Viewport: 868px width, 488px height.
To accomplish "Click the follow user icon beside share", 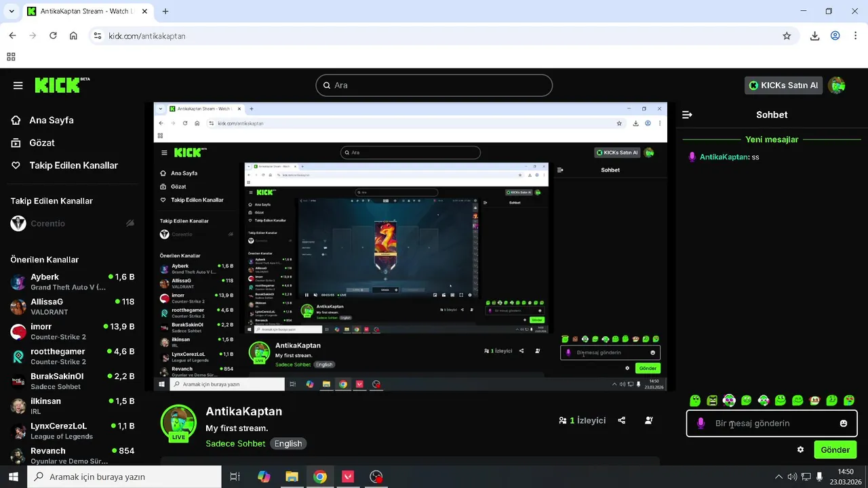I will tap(649, 420).
